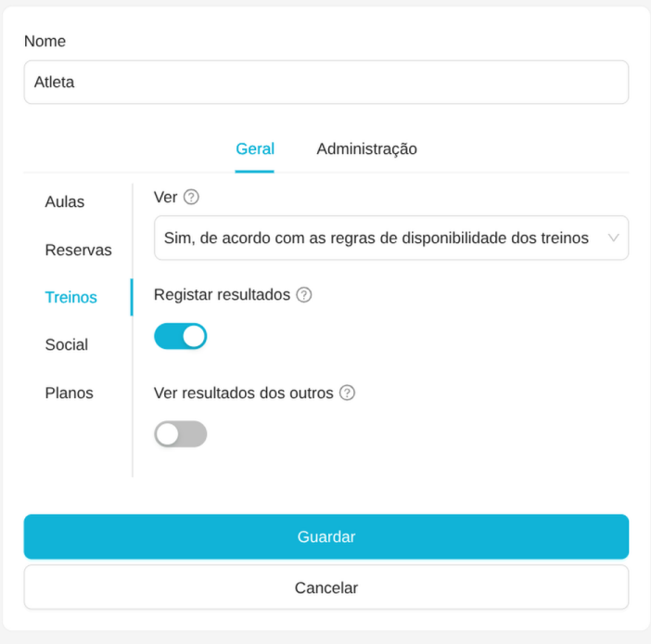Open the Reservas side menu item
Image resolution: width=651 pixels, height=644 pixels.
click(x=78, y=250)
